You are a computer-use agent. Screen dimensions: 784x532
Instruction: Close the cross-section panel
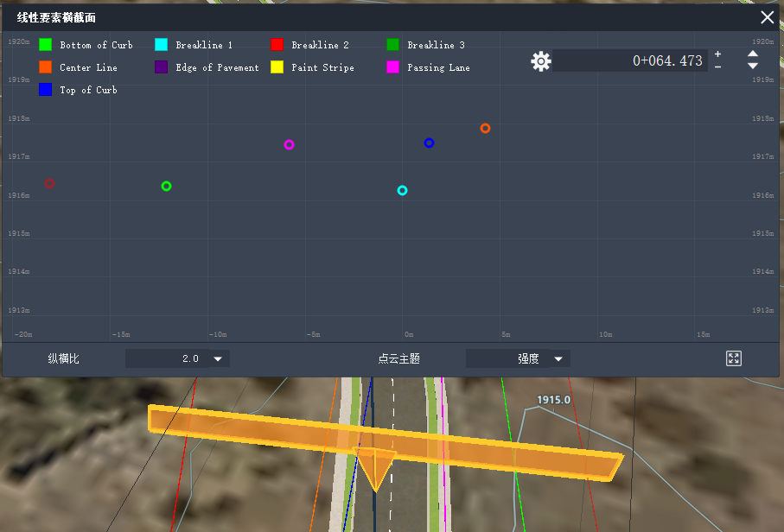(x=767, y=17)
